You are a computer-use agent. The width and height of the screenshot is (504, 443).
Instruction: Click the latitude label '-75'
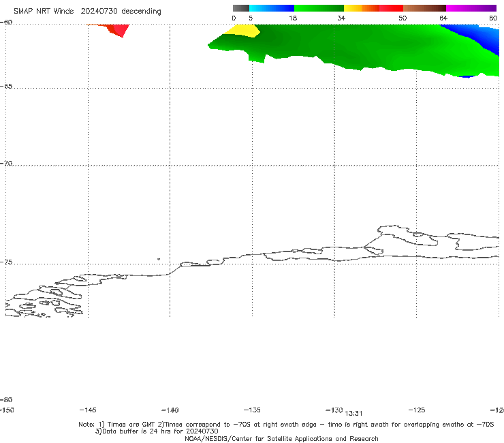(x=5, y=262)
